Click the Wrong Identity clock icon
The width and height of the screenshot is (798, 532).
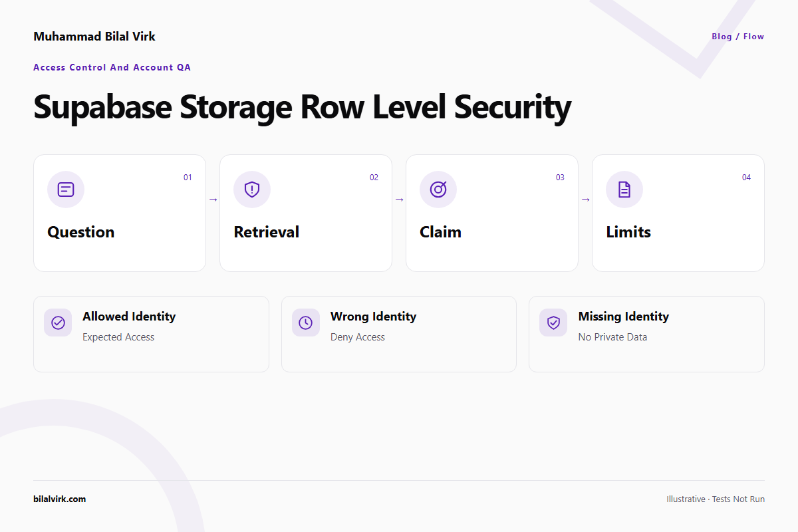click(x=306, y=323)
